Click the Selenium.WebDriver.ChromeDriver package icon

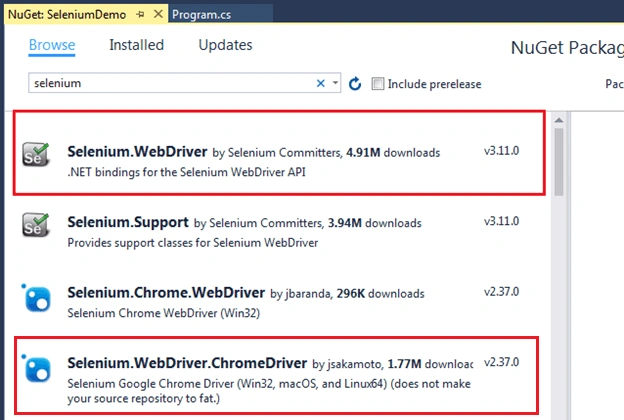pos(36,368)
